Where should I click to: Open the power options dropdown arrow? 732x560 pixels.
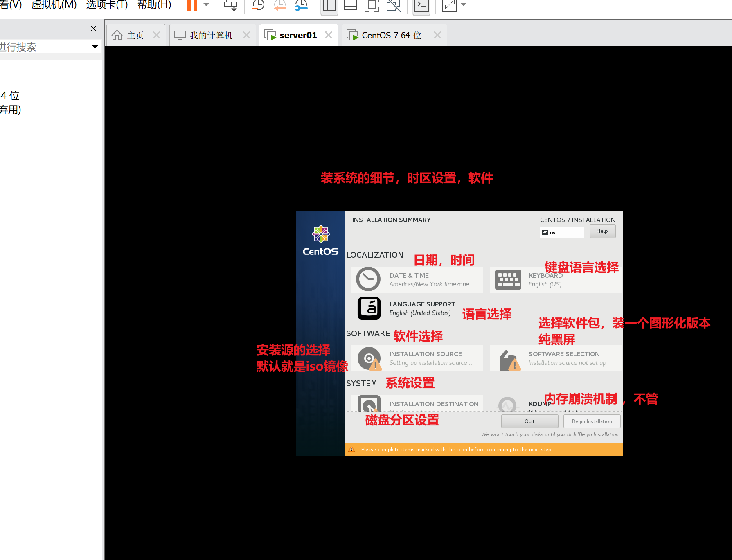206,4
